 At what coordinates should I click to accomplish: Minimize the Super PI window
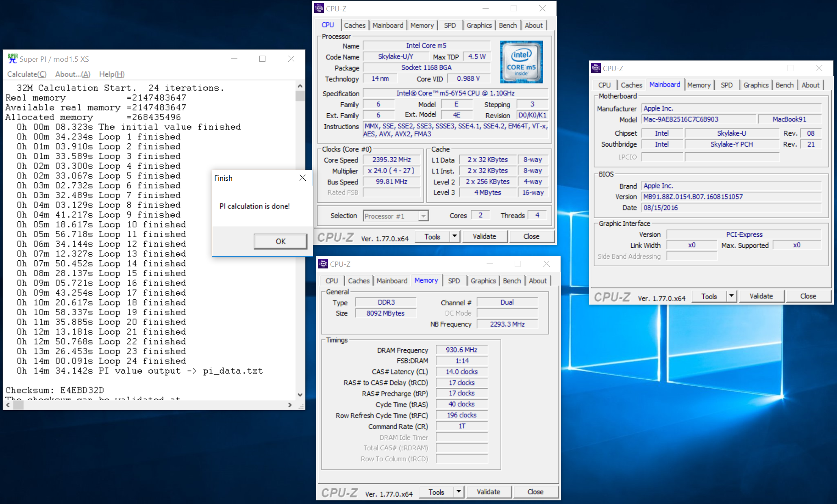(x=234, y=59)
